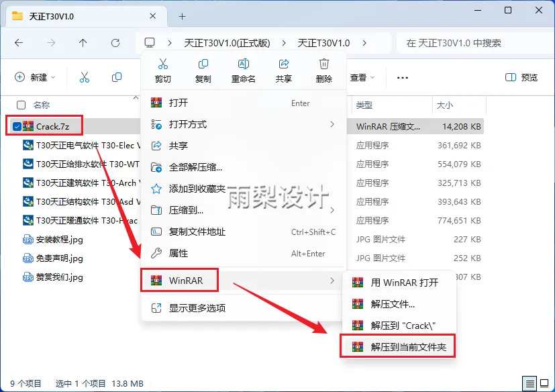Click 共享 entry in context menu list
Viewport: 555px width, 392px height.
[243, 146]
